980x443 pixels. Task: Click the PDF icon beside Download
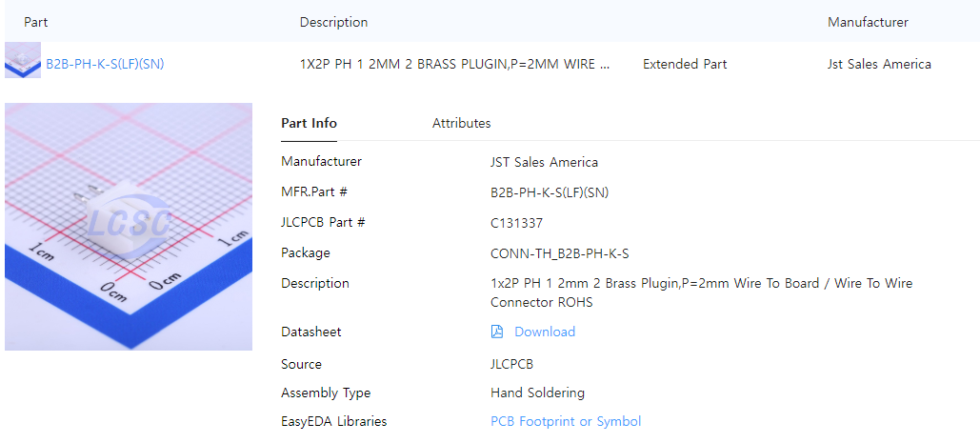pyautogui.click(x=497, y=332)
